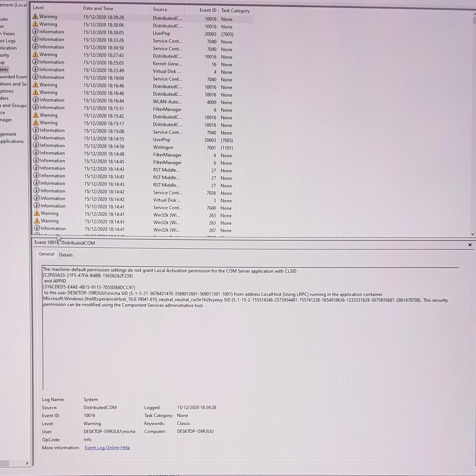Click warning icon of the 18:39:28 event
Viewport: 476px width, 476px height.
pos(35,16)
